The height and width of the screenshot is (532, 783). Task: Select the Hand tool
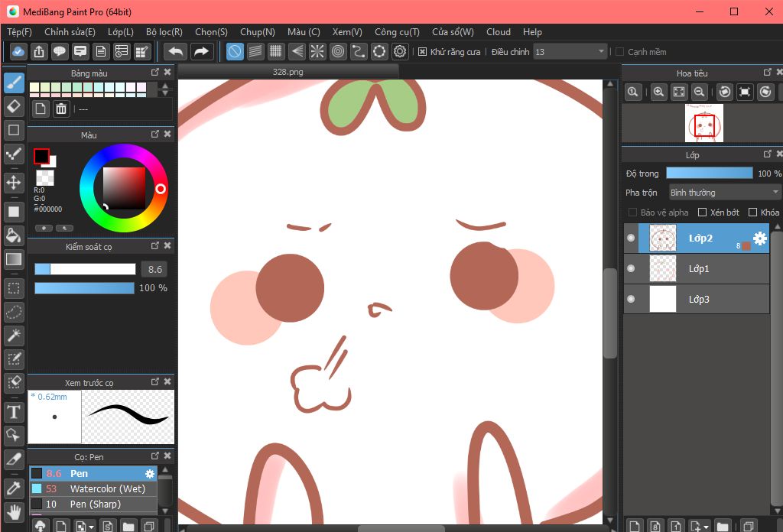tap(14, 512)
